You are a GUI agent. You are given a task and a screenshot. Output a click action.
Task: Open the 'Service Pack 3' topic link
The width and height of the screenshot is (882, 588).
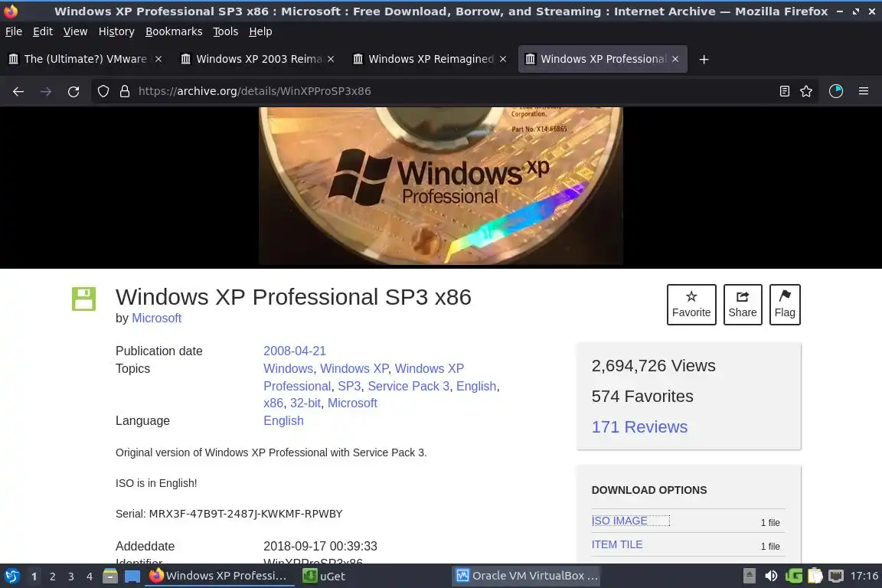point(408,386)
